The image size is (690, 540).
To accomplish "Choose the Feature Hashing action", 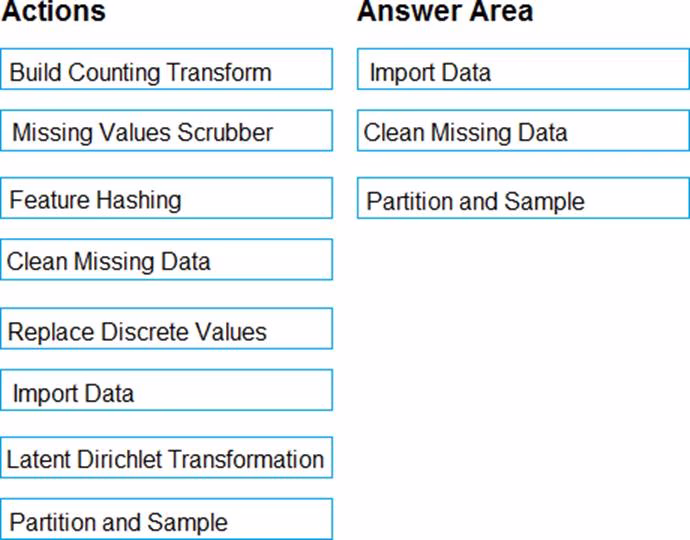I will point(167,200).
